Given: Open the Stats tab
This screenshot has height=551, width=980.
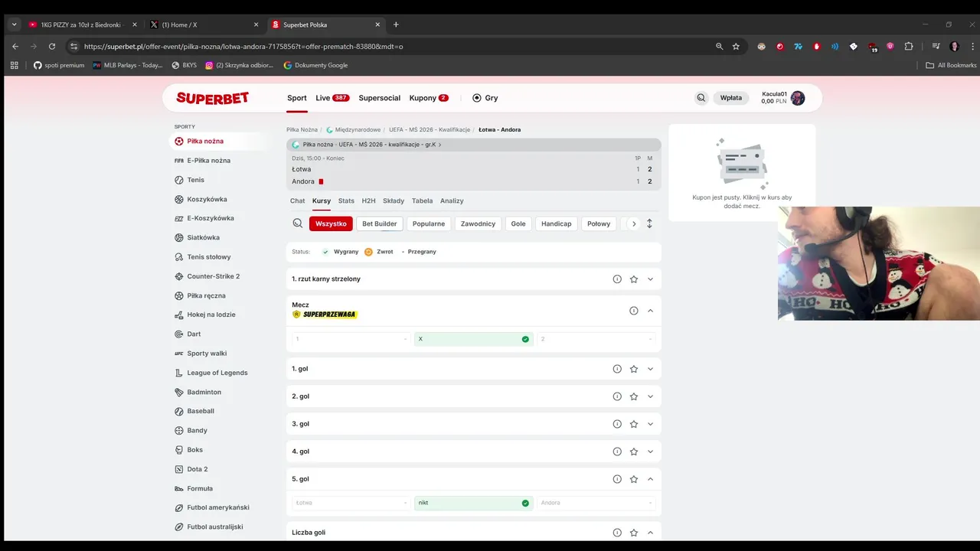Looking at the screenshot, I should (x=346, y=201).
